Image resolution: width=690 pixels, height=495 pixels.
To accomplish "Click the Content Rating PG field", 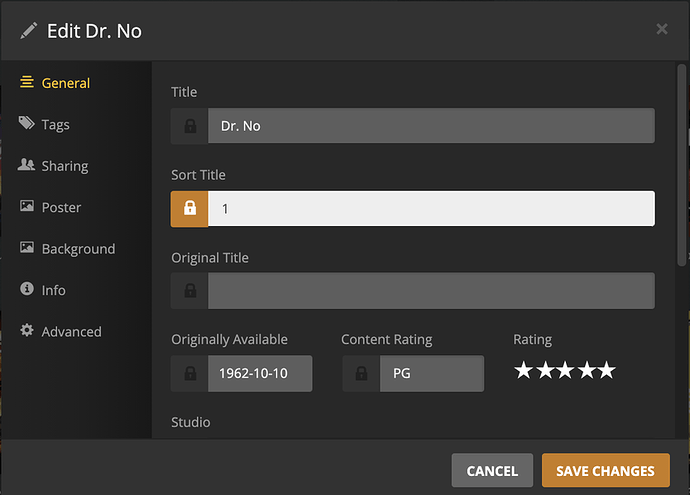I will tap(432, 374).
